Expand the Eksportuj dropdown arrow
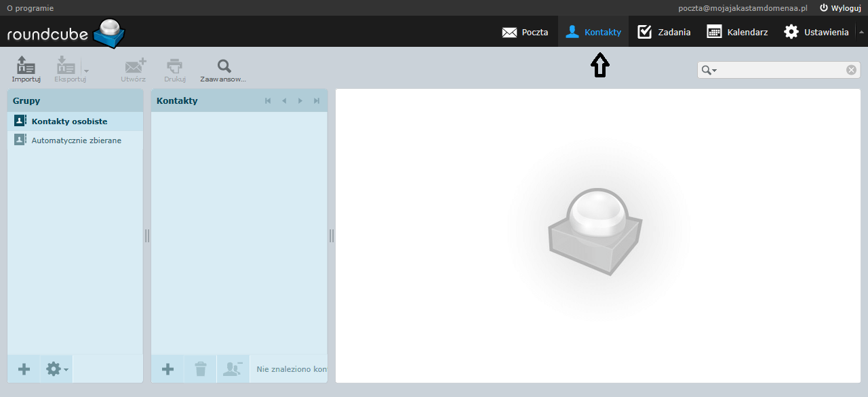 86,71
